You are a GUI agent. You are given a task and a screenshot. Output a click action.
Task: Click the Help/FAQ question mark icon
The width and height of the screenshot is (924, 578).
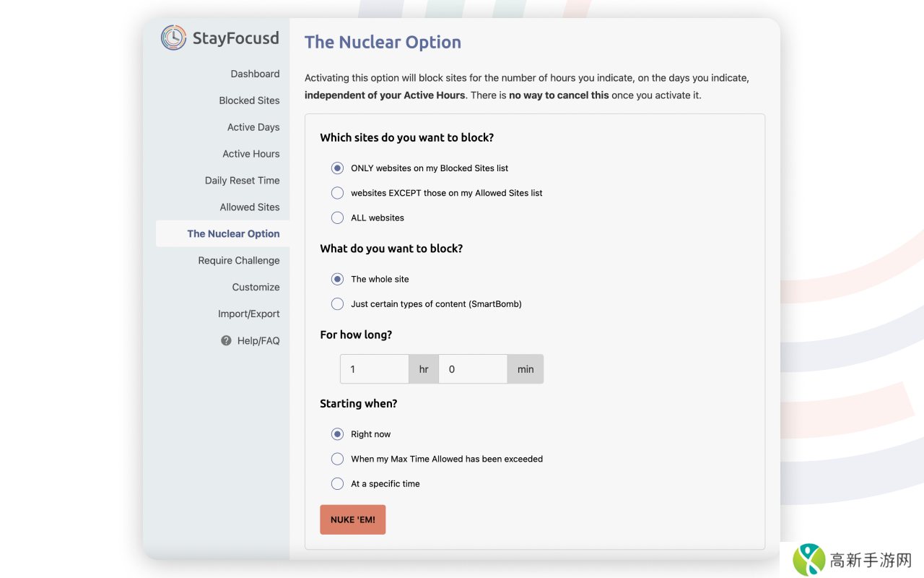226,340
